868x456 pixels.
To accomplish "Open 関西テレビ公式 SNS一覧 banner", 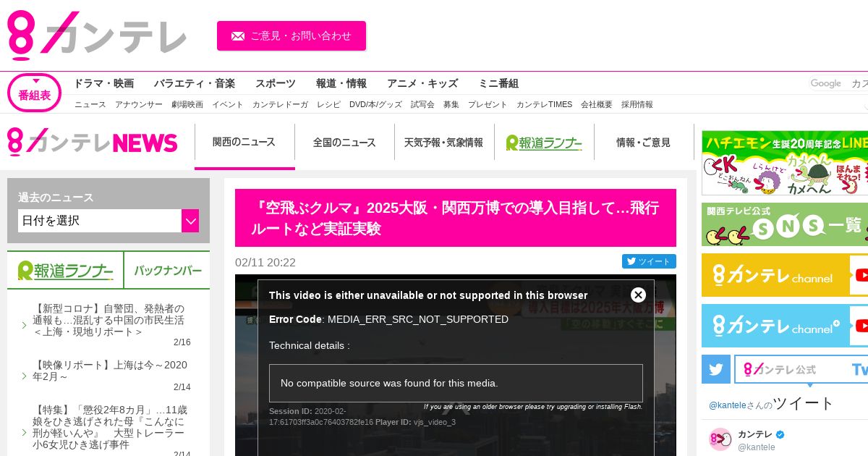I will 785,224.
